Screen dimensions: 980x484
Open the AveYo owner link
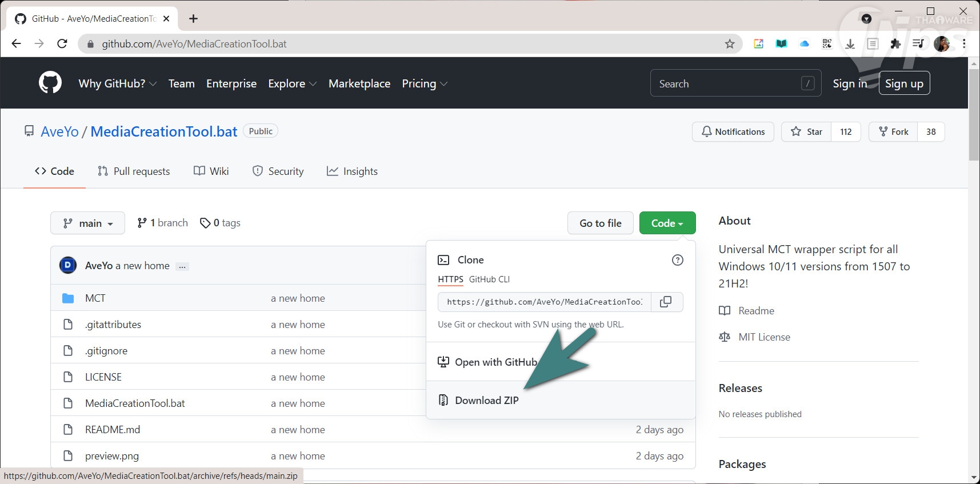(59, 131)
